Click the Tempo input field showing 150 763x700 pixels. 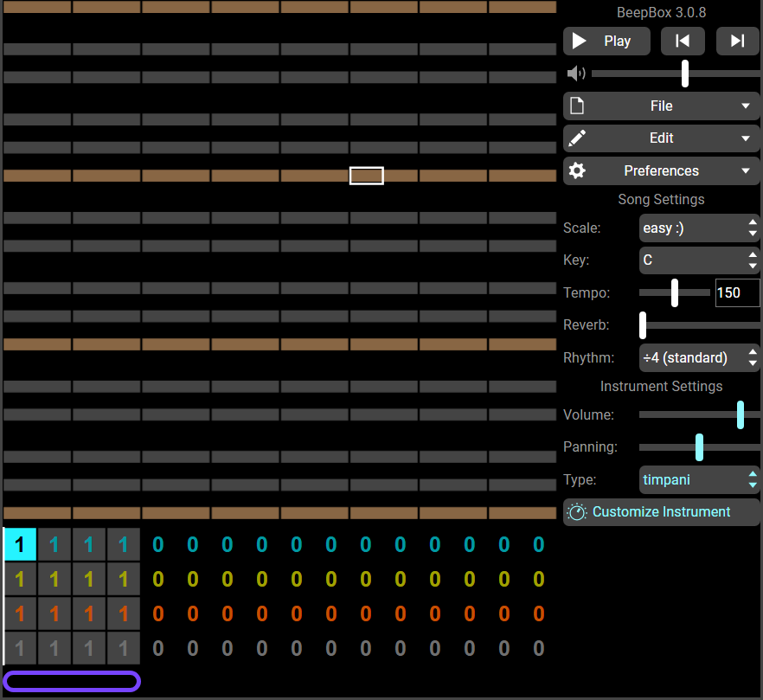[x=737, y=292]
